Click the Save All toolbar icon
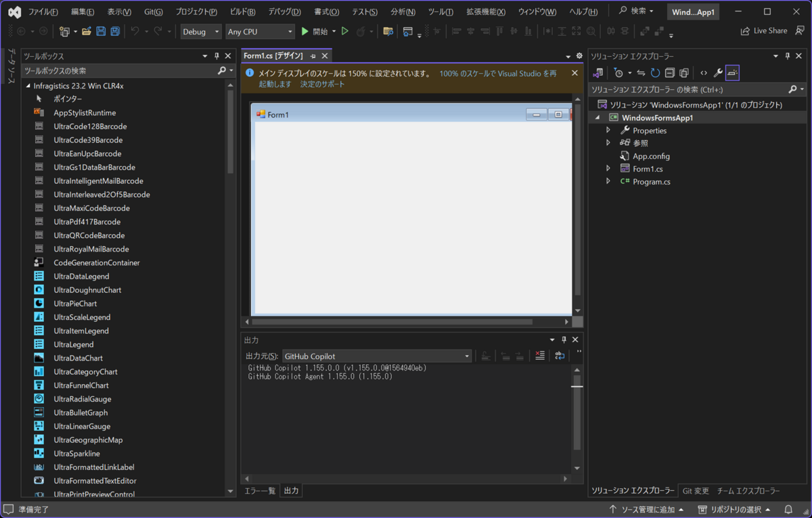 click(115, 32)
